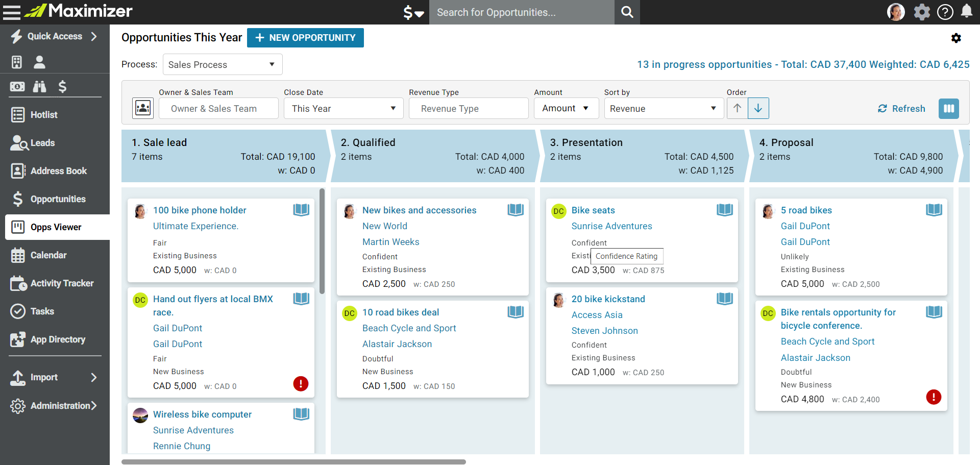This screenshot has width=980, height=465.
Task: Click the Sale lead stage header
Action: tap(224, 156)
